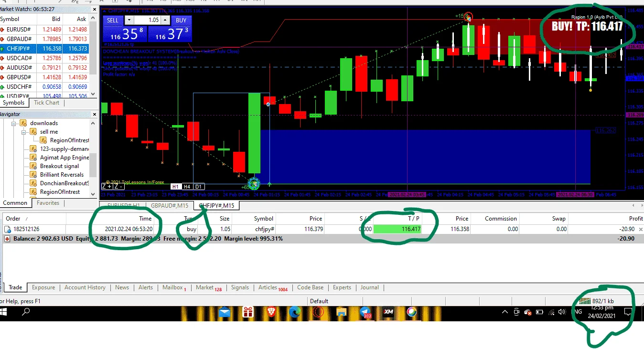Open the Mail app in the taskbar
The width and height of the screenshot is (644, 349).
coord(225,313)
